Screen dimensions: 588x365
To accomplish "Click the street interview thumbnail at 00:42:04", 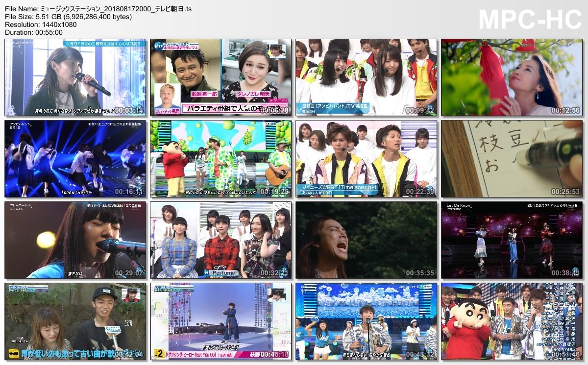I will pos(75,321).
